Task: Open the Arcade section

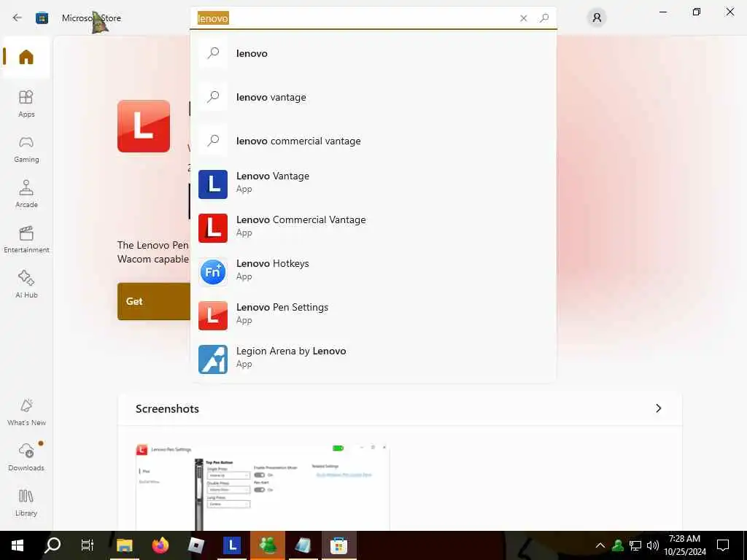Action: coord(26,194)
